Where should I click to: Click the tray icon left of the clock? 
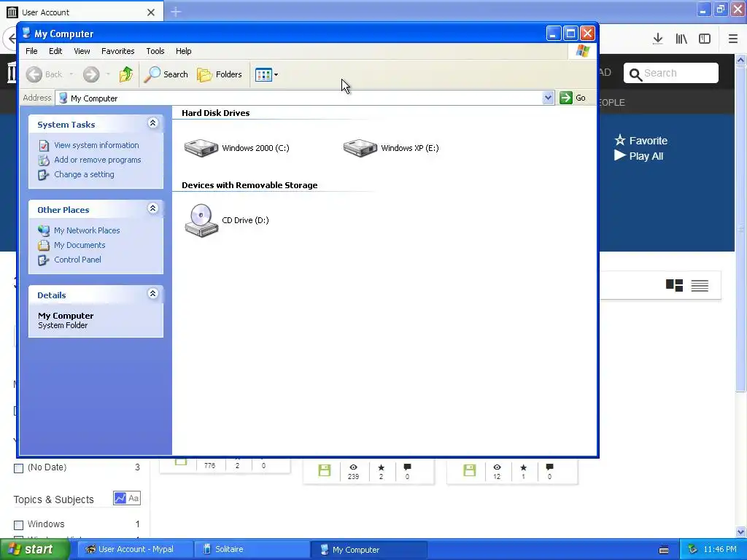(692, 550)
